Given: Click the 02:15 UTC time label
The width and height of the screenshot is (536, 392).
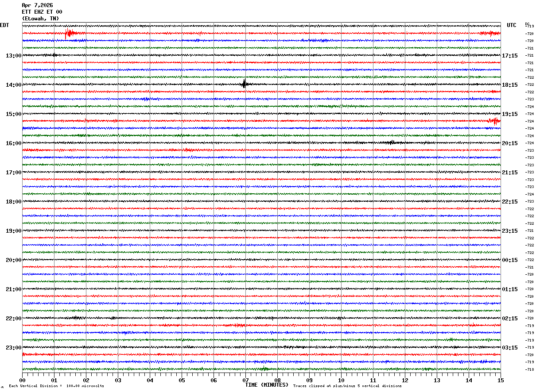Looking at the screenshot, I should 509,319.
